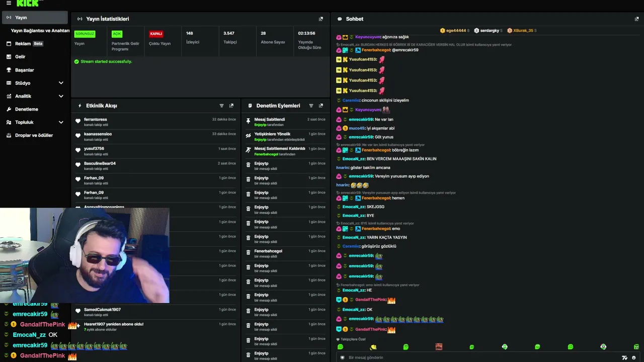644x362 pixels.
Task: Click the shield icon in the message box
Action: click(x=343, y=357)
